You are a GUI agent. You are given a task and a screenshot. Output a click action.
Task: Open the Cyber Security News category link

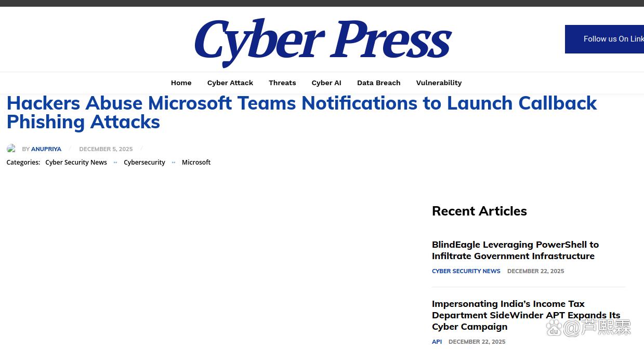76,163
